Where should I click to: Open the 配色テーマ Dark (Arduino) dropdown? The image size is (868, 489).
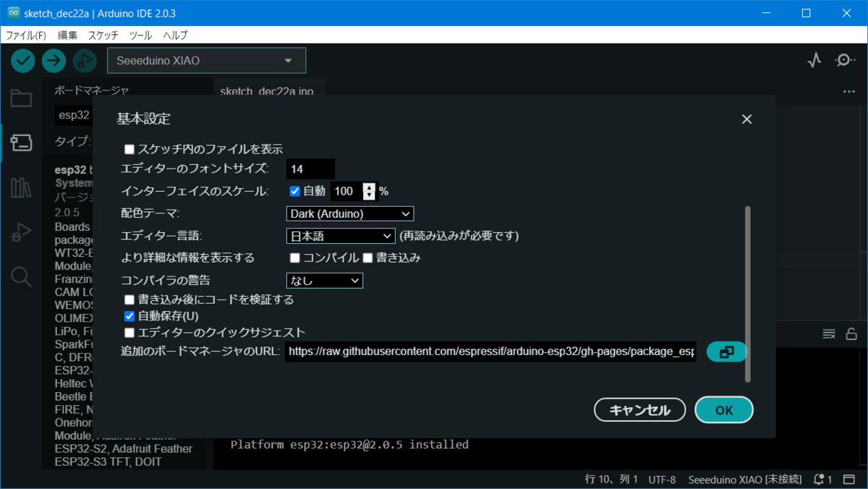[x=350, y=213]
